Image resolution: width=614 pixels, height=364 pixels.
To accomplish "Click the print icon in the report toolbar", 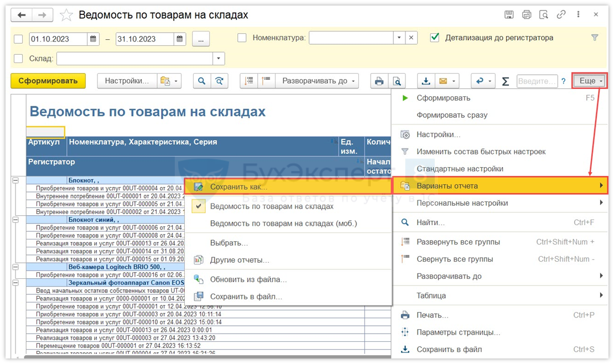I will click(x=379, y=81).
